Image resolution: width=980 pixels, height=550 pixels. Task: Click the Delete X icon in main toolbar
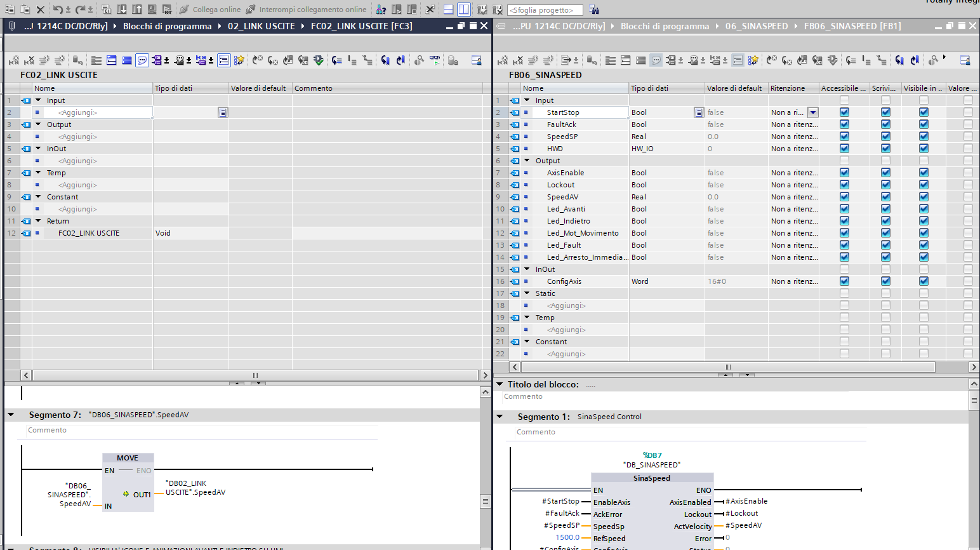click(x=41, y=10)
